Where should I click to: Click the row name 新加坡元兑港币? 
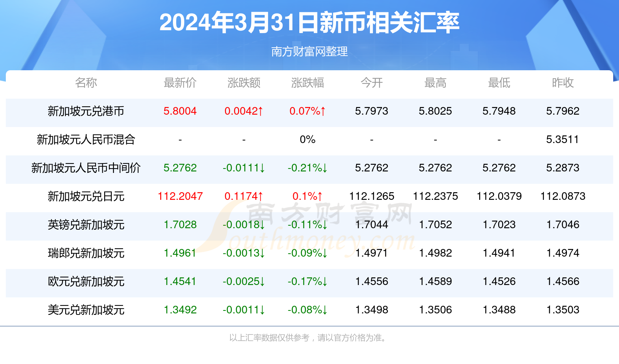86,111
